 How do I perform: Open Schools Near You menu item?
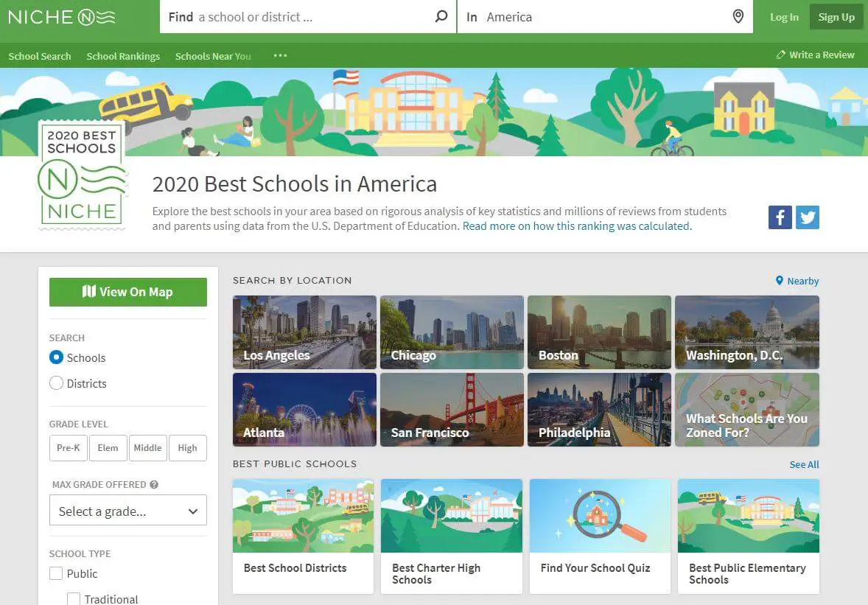(x=213, y=56)
